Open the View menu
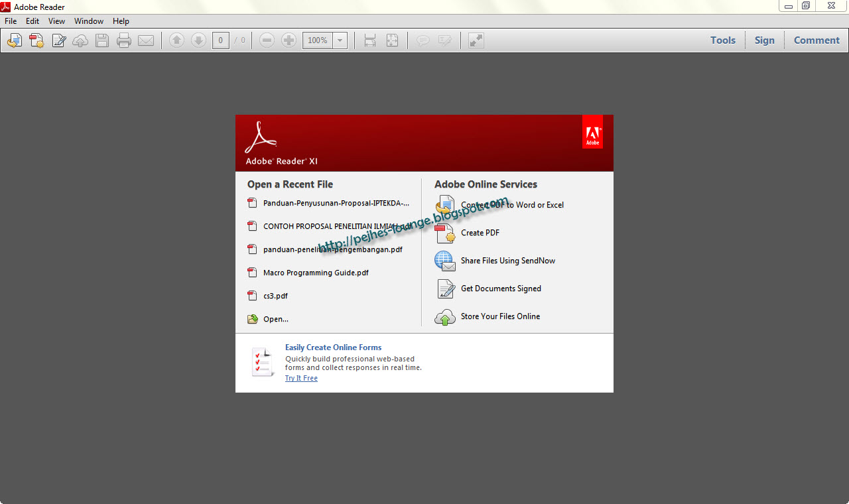 57,21
